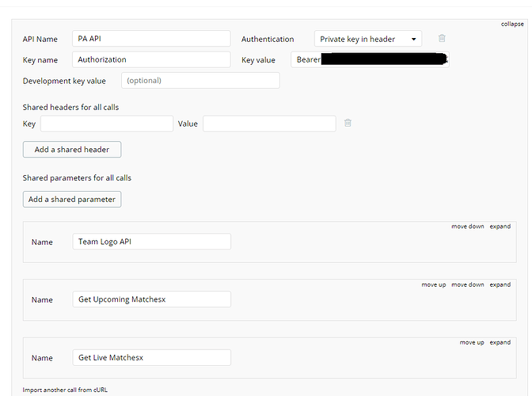Move Get Upcoming Matchesx call up
The width and height of the screenshot is (532, 396).
click(434, 284)
